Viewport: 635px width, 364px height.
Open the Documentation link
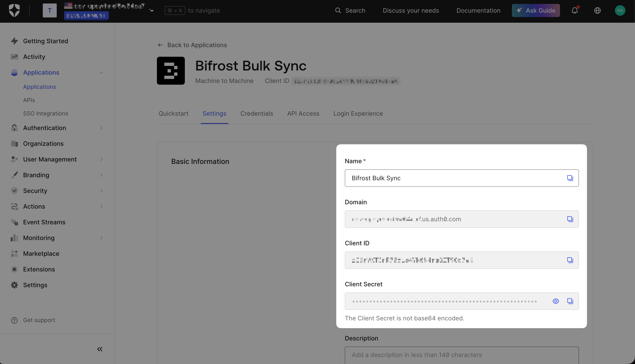pos(478,10)
